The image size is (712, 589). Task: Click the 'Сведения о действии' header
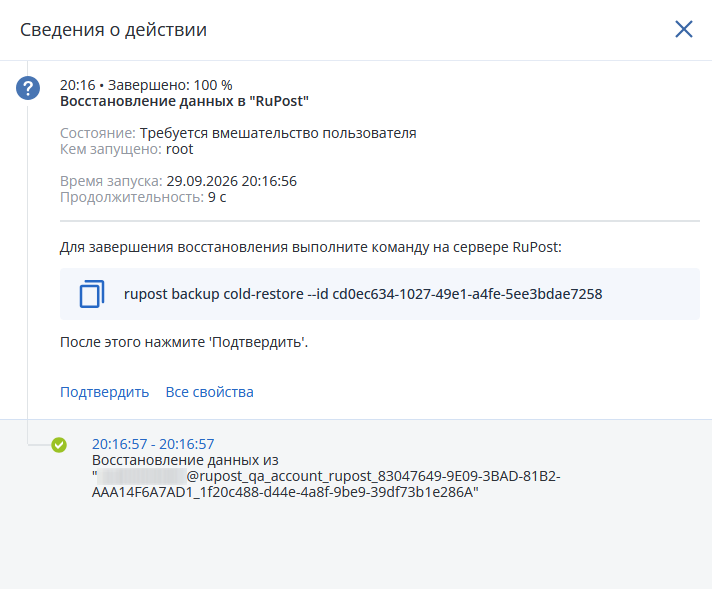(114, 30)
